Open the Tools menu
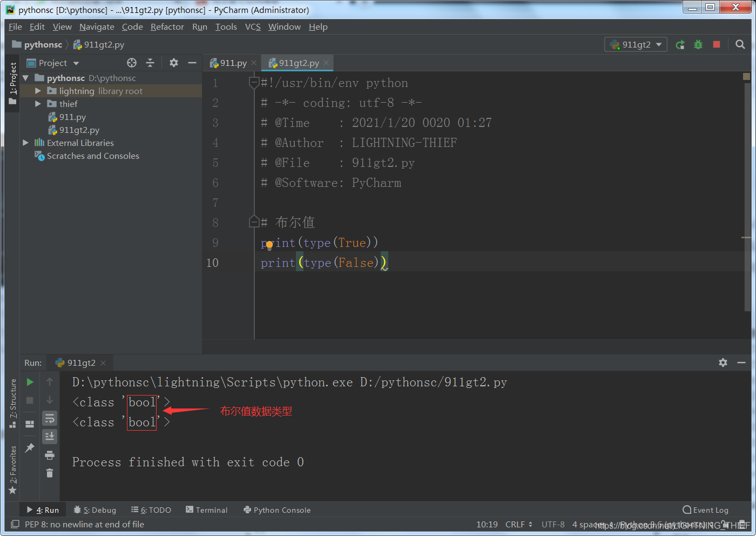The image size is (756, 536). (x=226, y=27)
